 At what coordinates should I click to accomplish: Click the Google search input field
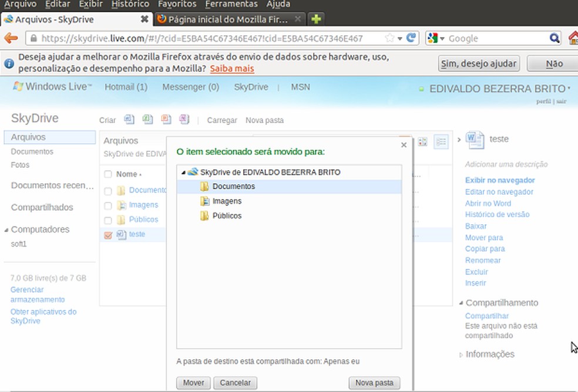(x=498, y=38)
